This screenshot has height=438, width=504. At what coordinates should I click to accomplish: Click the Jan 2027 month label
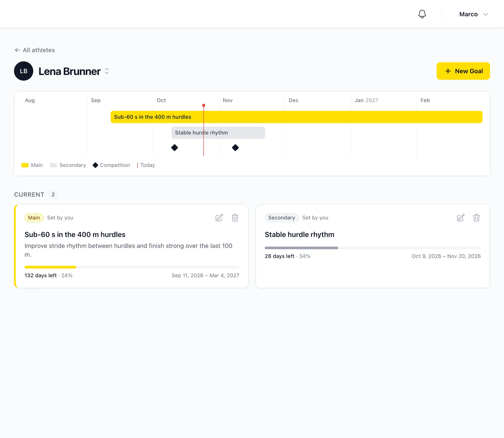[366, 100]
